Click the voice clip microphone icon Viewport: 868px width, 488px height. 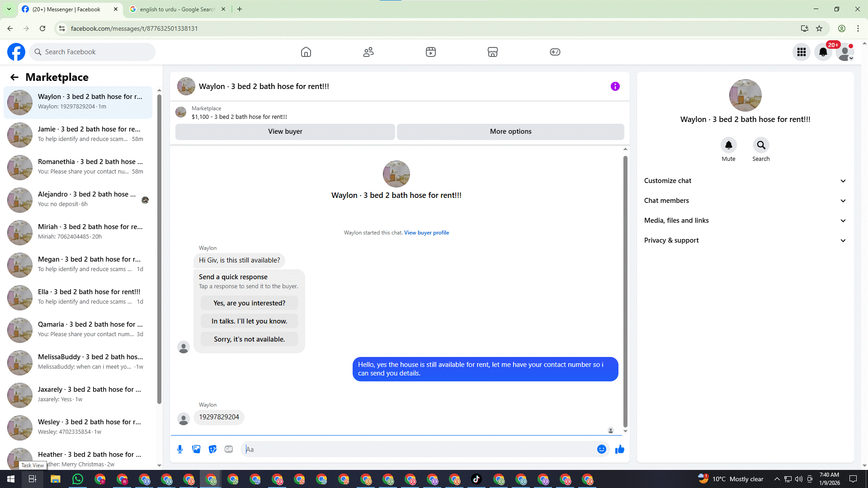180,449
